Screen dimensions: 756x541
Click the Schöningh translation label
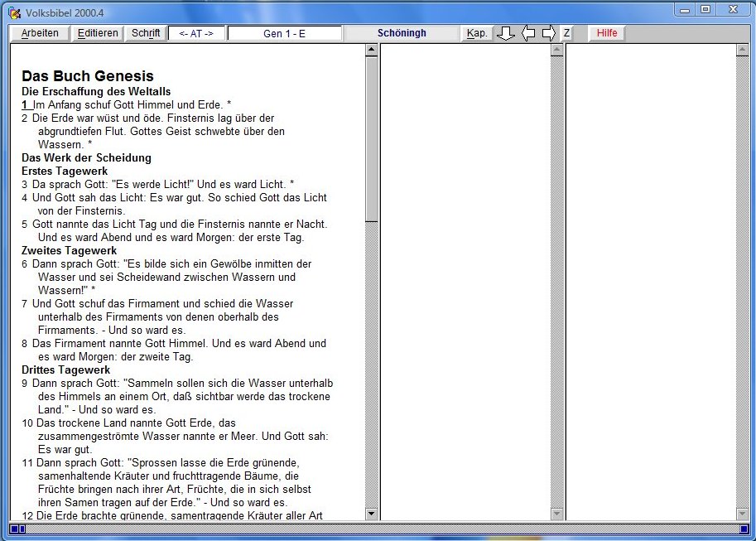point(402,33)
